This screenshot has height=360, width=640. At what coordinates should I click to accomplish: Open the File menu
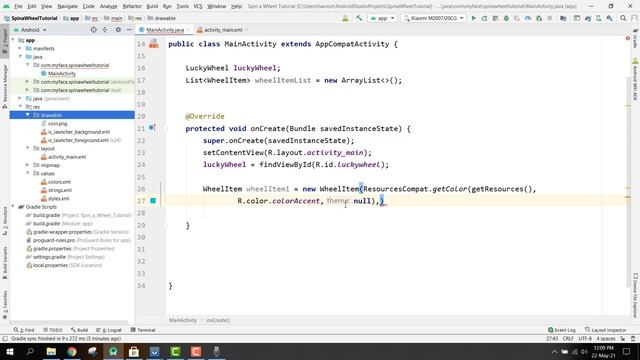[18, 6]
